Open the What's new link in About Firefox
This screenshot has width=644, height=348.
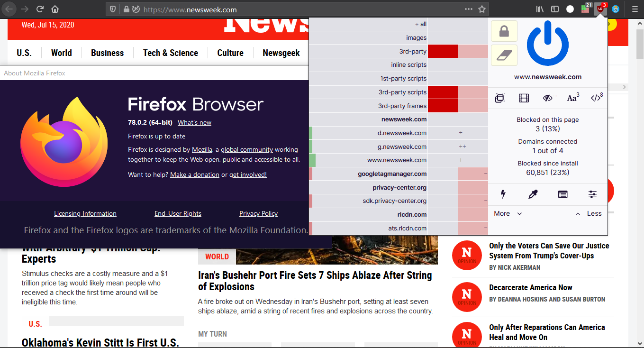[x=194, y=122]
